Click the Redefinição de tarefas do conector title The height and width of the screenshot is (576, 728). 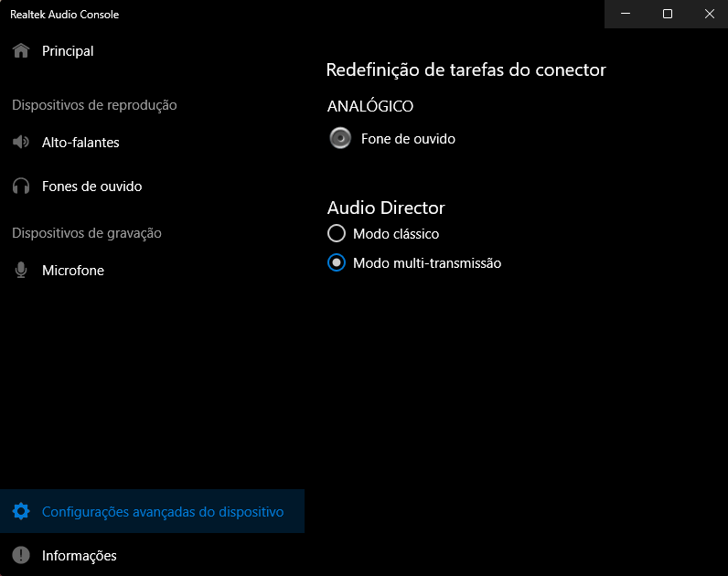point(466,70)
